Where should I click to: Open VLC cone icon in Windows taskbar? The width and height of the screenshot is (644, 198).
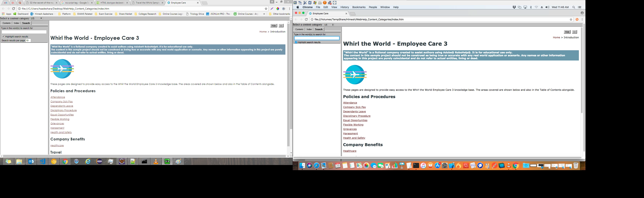coord(156,162)
